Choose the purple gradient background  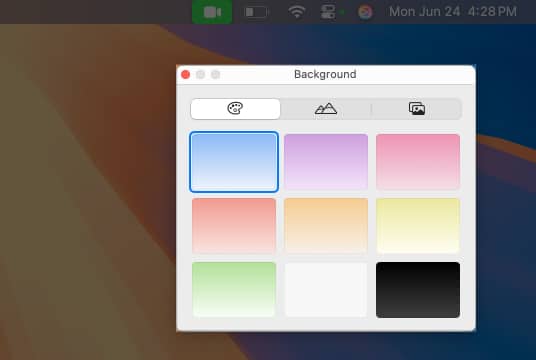tap(326, 162)
